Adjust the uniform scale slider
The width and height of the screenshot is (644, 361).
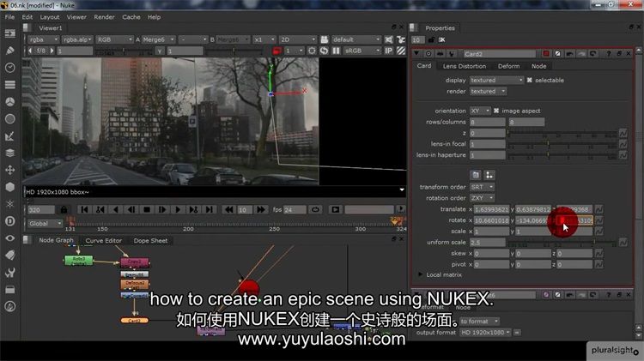(562, 243)
